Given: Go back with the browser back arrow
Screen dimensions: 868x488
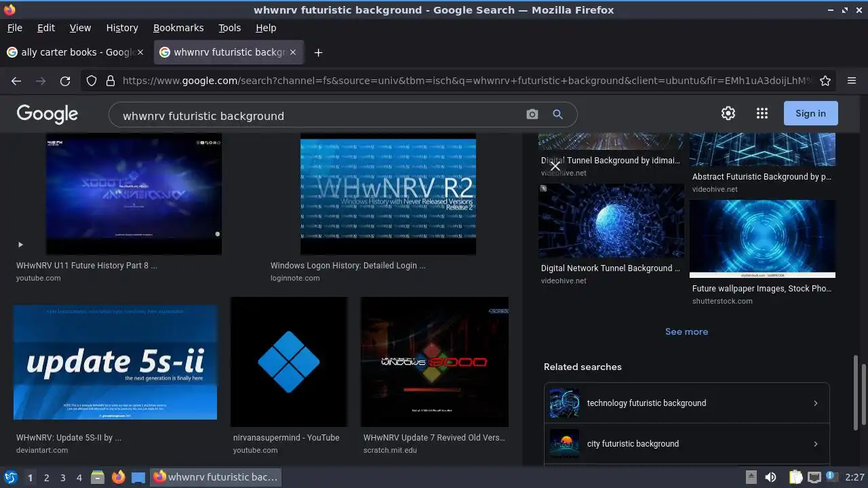Looking at the screenshot, I should (x=16, y=81).
